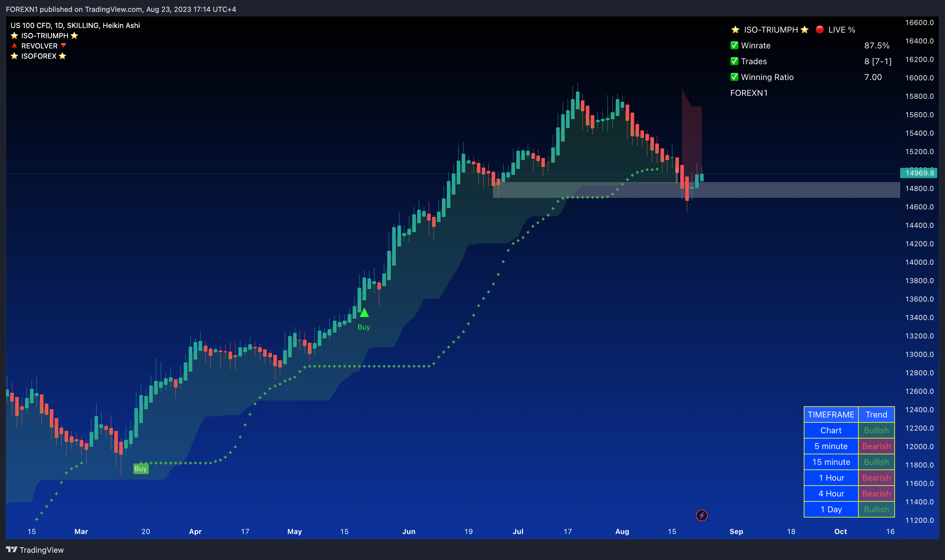This screenshot has height=560, width=945.
Task: Click the Jun label on the time axis
Action: click(409, 531)
